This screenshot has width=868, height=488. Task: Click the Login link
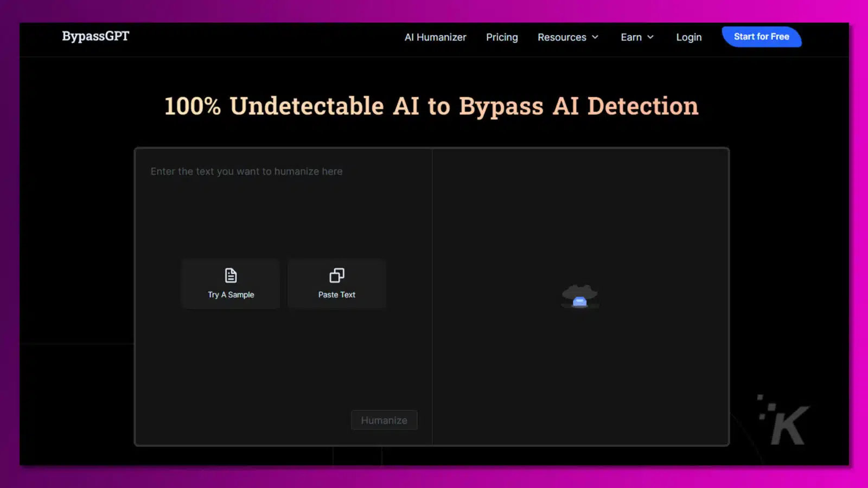688,37
